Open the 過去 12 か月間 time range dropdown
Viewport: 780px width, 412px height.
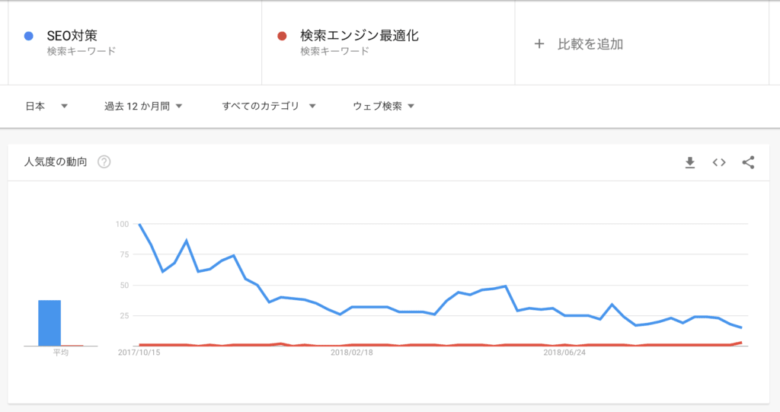point(142,106)
